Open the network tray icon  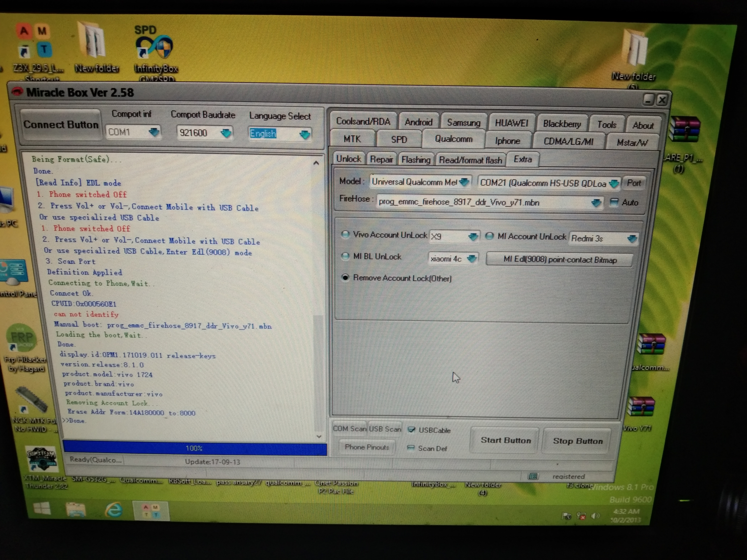[x=581, y=516]
